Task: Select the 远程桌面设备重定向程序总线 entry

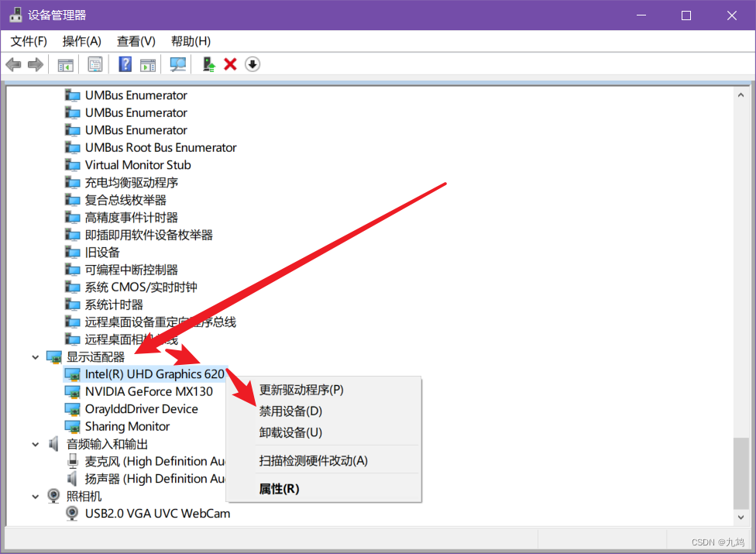Action: pyautogui.click(x=160, y=322)
